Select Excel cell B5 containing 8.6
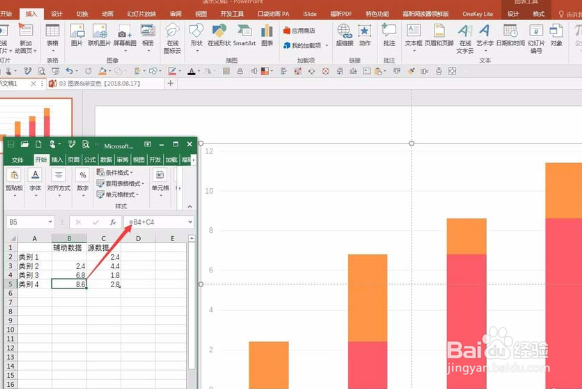Image resolution: width=582 pixels, height=389 pixels. (69, 284)
